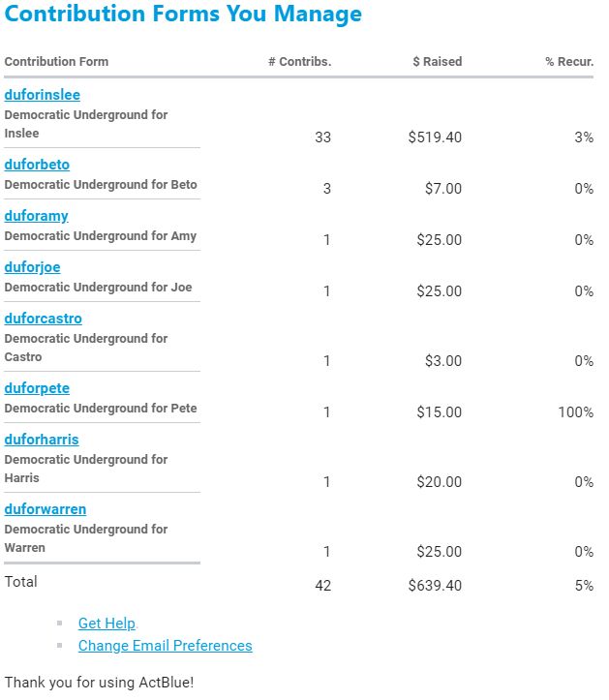This screenshot has width=609, height=700.
Task: Click the % Recur. column header
Action: (569, 62)
